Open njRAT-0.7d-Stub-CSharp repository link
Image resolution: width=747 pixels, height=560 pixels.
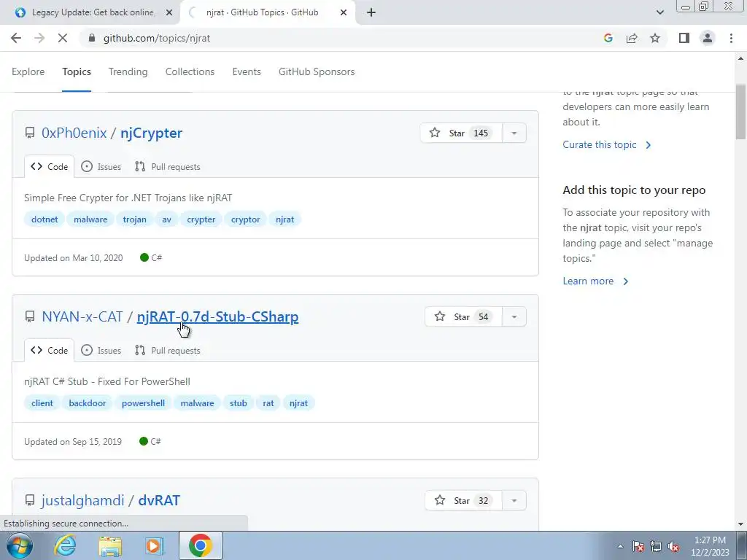[x=217, y=317]
